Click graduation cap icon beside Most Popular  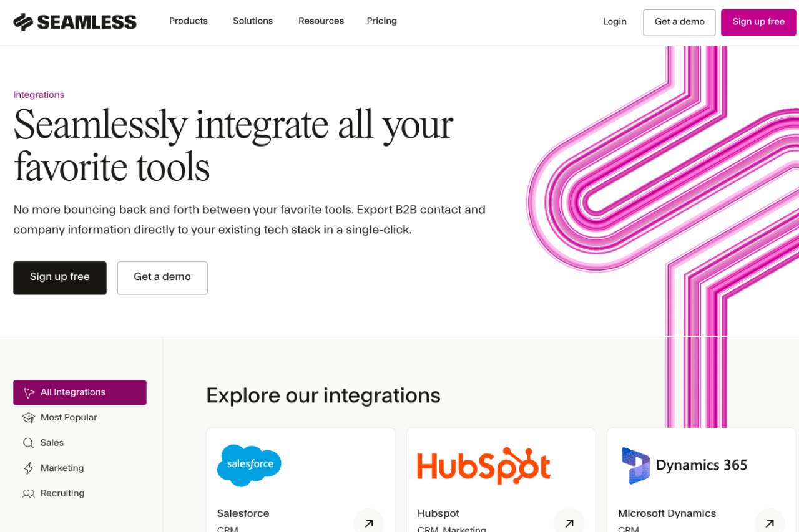[29, 418]
